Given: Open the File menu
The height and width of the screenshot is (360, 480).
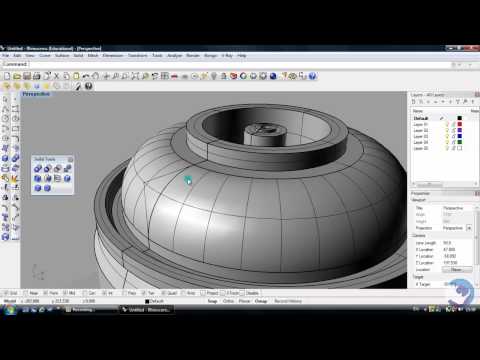Looking at the screenshot, I should 6,55.
